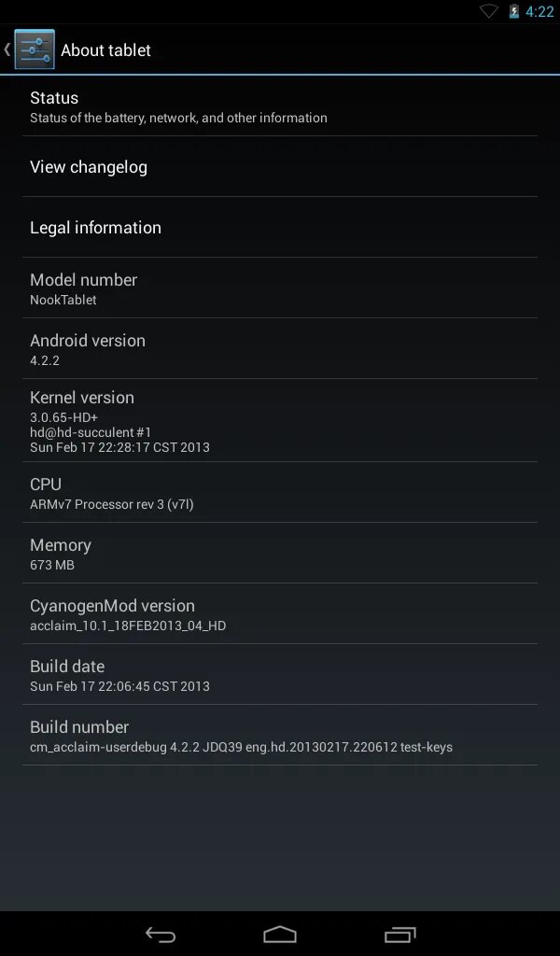This screenshot has width=560, height=956.
Task: Select the Model number NookTablet row
Action: coord(280,288)
